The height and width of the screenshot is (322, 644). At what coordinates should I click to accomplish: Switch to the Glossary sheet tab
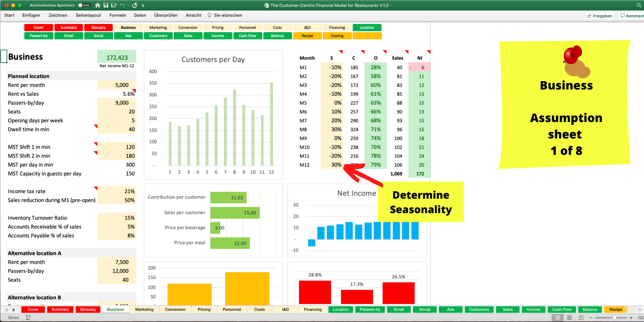pyautogui.click(x=88, y=309)
